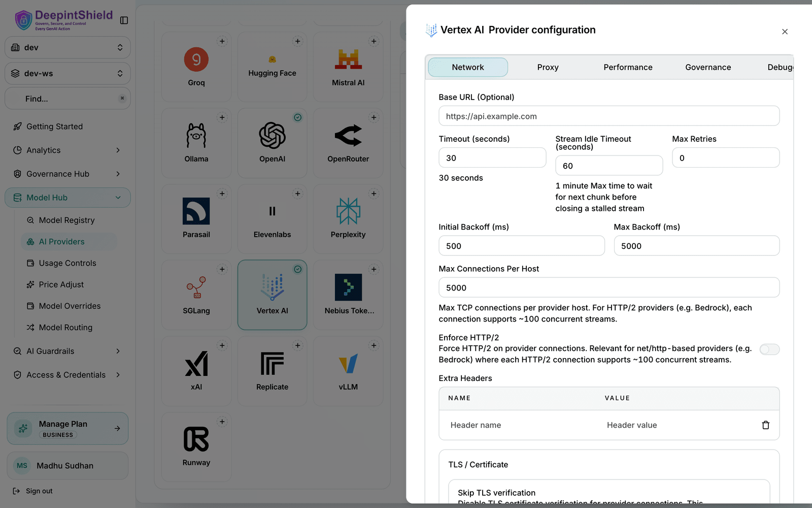Click the xAI provider logo
This screenshot has height=508, width=812.
click(196, 364)
